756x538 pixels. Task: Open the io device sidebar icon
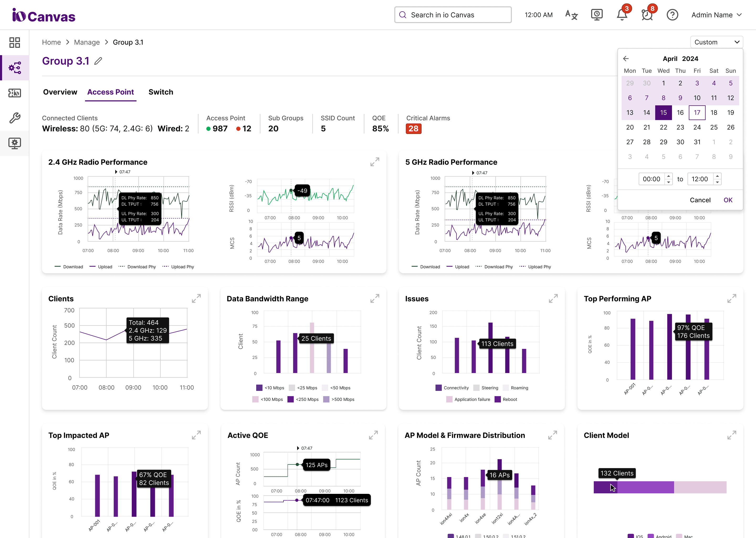point(14,93)
